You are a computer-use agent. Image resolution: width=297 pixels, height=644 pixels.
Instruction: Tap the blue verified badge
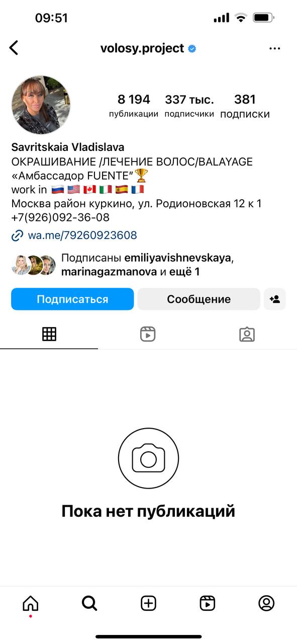point(192,49)
